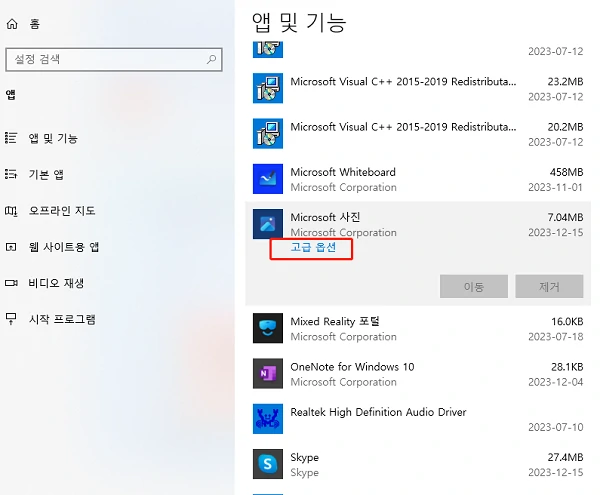Open the 시작 프로그램 settings page
The image size is (600, 495).
click(62, 319)
